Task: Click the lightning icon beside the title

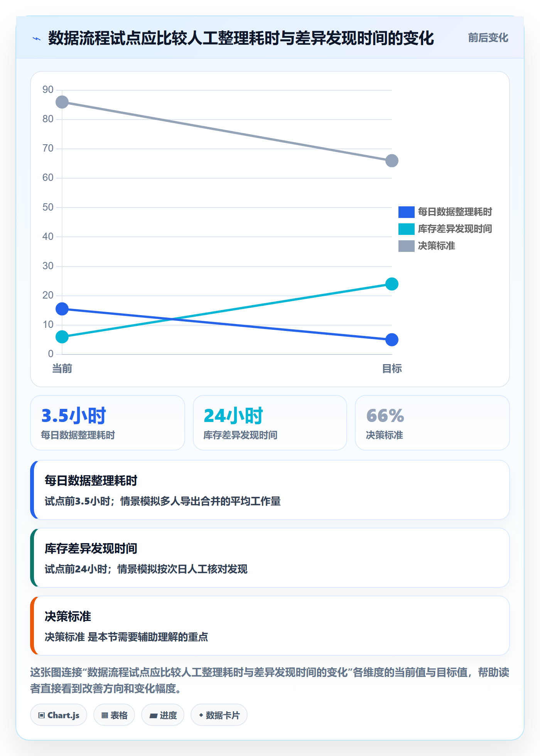Action: [37, 39]
